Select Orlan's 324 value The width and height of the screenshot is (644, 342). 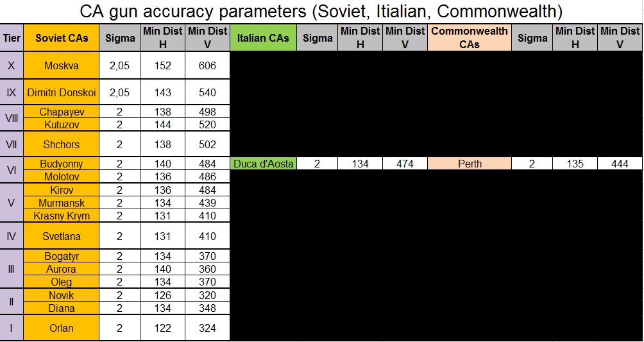click(207, 328)
